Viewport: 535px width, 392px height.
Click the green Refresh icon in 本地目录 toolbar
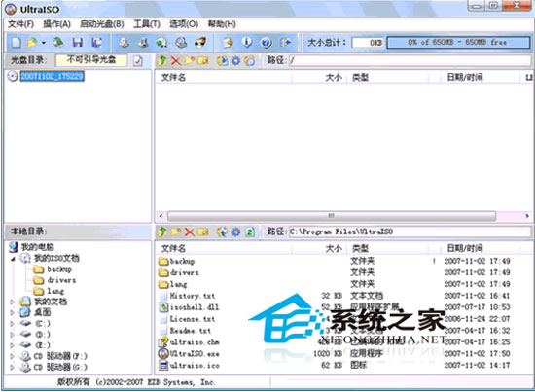pyautogui.click(x=250, y=232)
